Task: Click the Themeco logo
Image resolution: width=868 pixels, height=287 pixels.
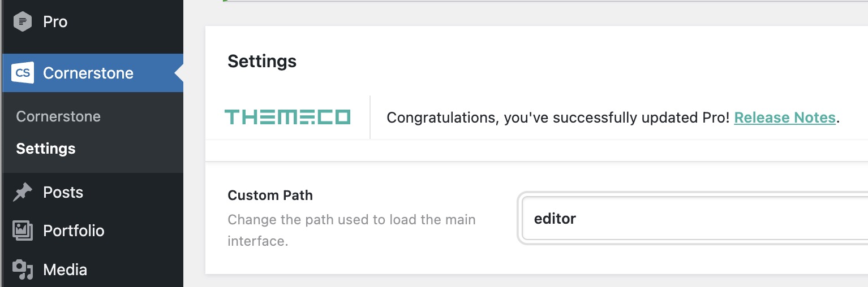Action: 287,117
